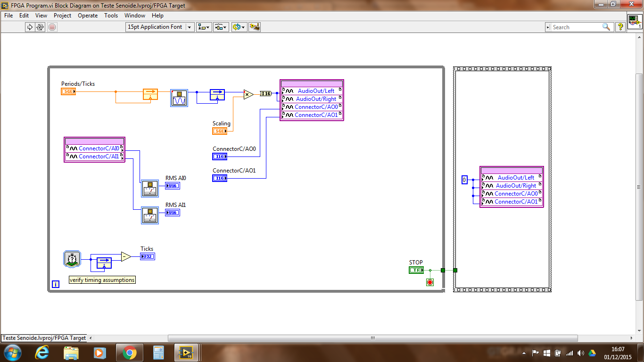Click ConnectorC/AO1 in the loop I/O node
Viewport: 644px width, 362px height.
tap(312, 115)
